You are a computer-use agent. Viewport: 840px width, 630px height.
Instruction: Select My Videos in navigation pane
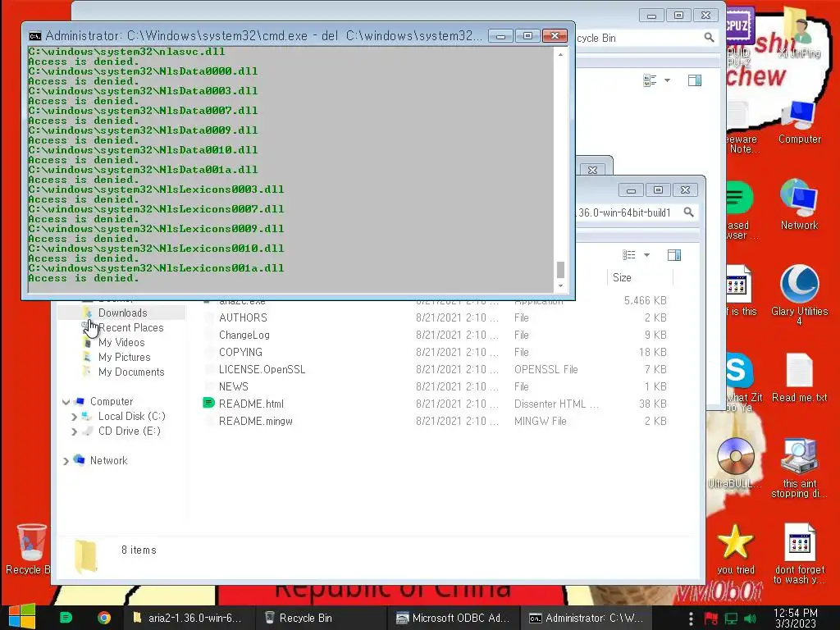coord(121,342)
